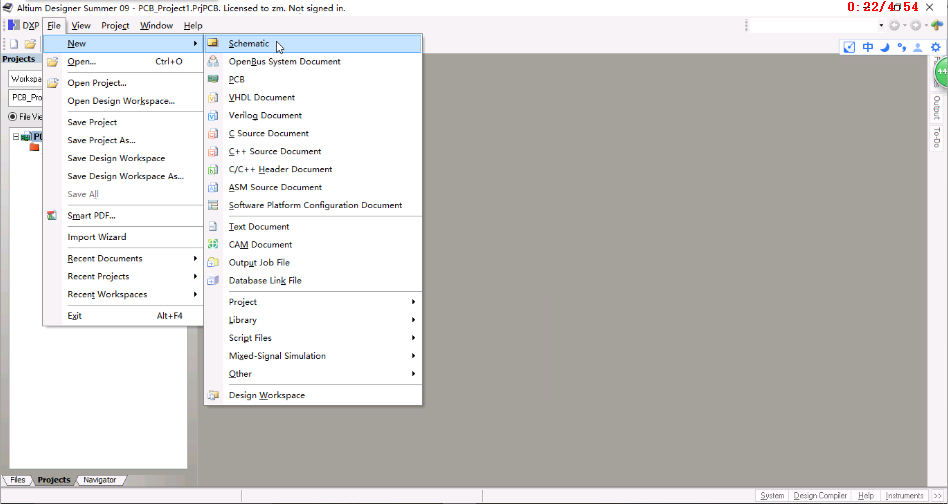Expand the Other submenu

414,374
